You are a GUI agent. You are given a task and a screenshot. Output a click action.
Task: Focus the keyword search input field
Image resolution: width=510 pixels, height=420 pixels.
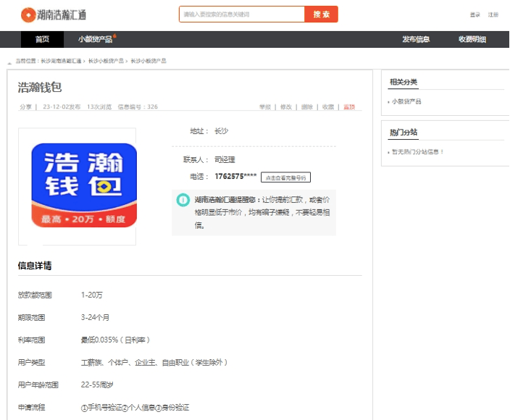pyautogui.click(x=242, y=14)
